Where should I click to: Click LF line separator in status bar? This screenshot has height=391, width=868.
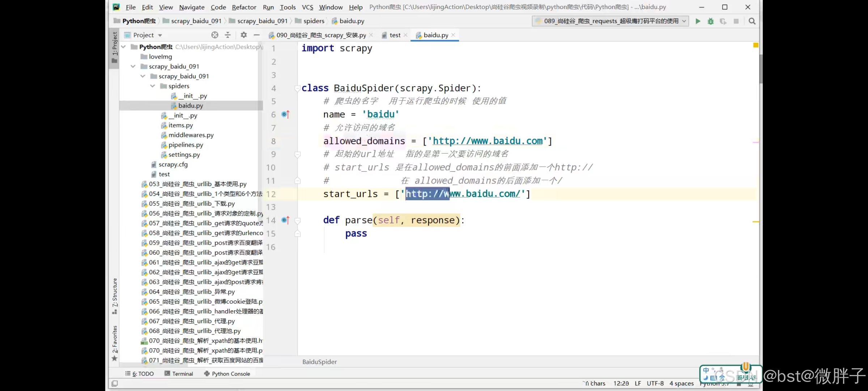tap(638, 383)
